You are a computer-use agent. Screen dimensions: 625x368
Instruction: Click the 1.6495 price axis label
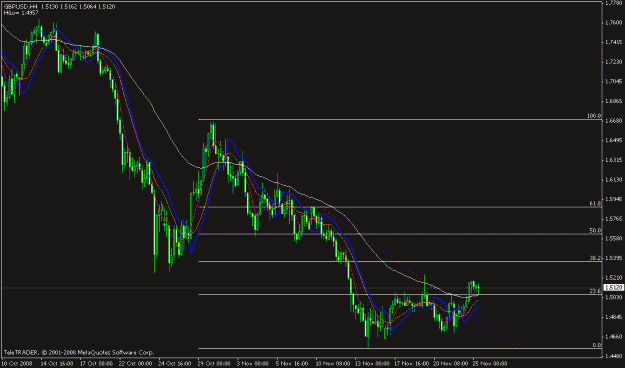[614, 140]
